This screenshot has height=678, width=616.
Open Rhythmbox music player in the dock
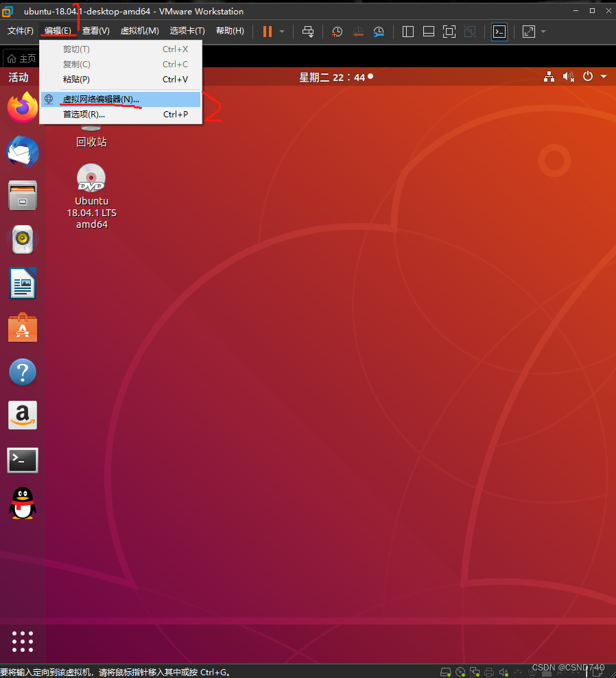23,239
